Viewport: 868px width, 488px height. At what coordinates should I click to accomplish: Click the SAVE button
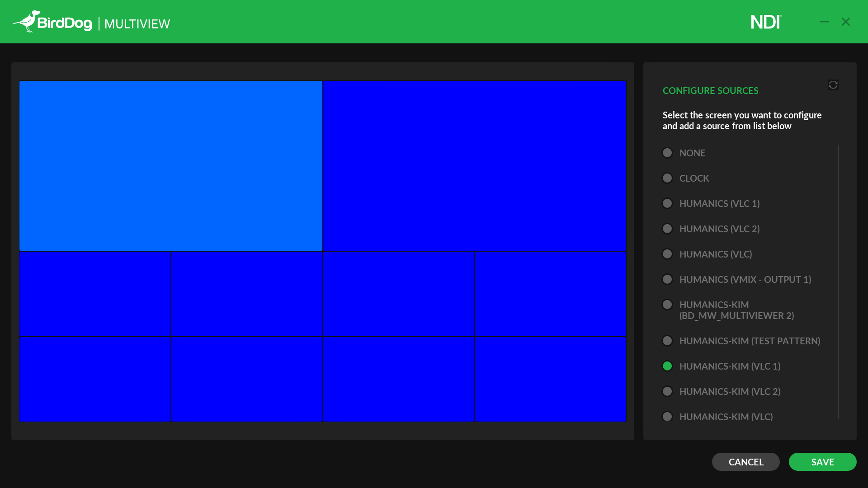tap(822, 462)
